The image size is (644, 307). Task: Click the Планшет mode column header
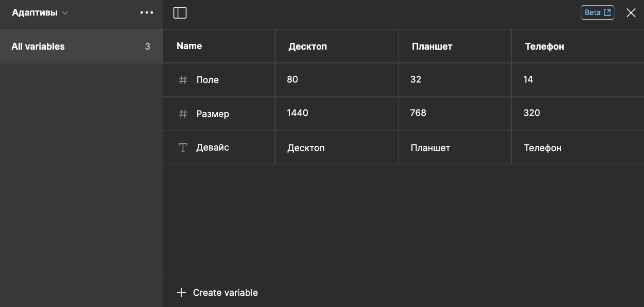[432, 46]
